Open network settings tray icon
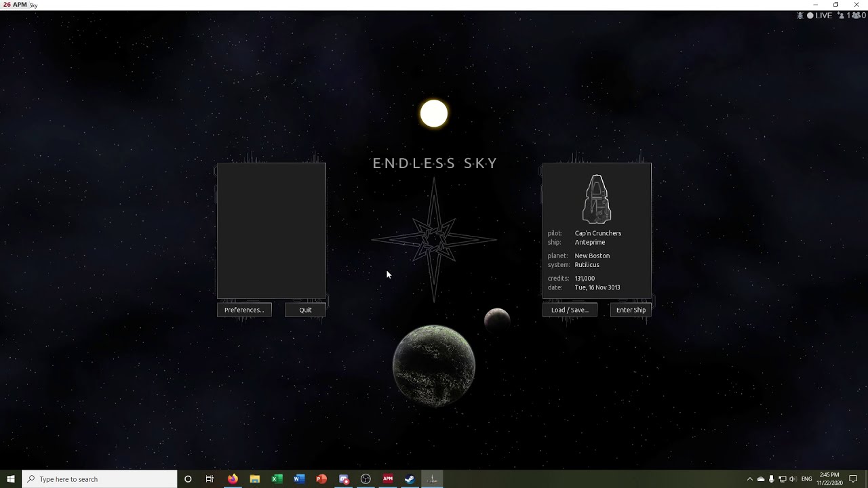This screenshot has width=868, height=488. (x=782, y=479)
